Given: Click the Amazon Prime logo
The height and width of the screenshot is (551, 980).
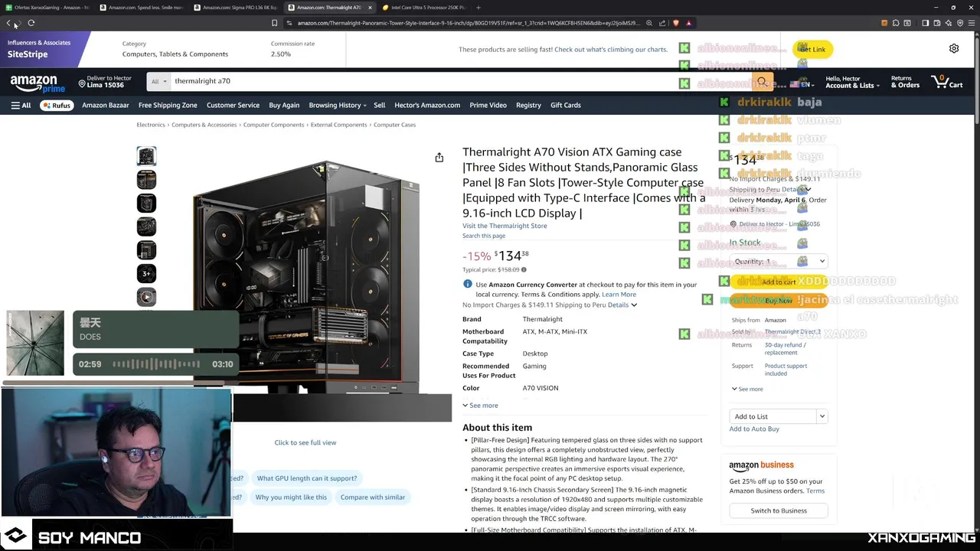Looking at the screenshot, I should (x=38, y=83).
